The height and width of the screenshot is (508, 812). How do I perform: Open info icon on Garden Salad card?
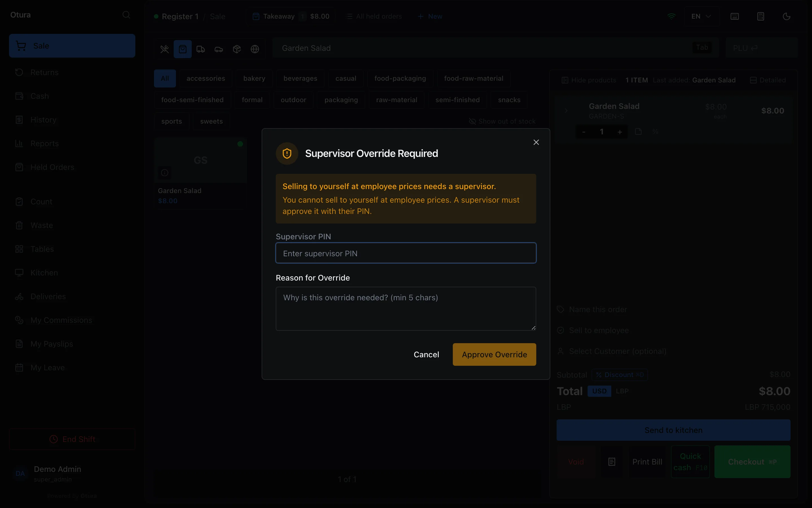click(x=164, y=173)
